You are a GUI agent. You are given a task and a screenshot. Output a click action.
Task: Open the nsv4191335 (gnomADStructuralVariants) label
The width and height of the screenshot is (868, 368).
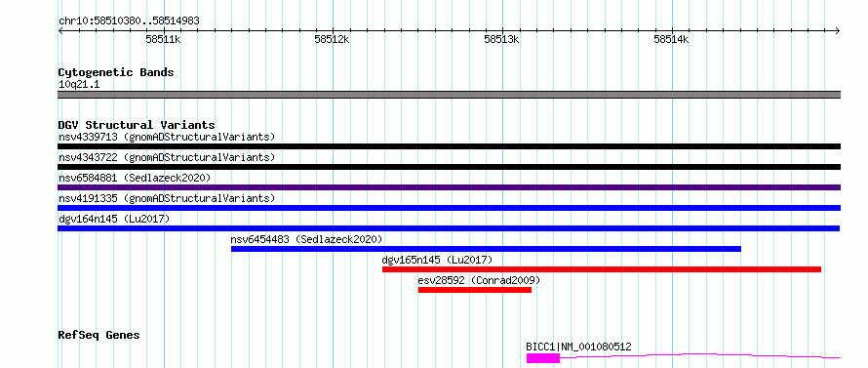[x=167, y=198]
